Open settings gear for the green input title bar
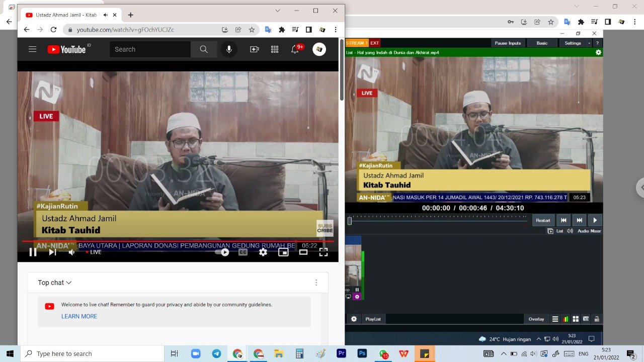 [598, 52]
